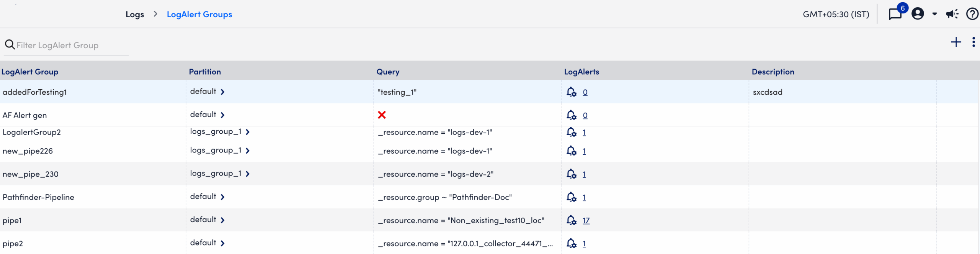
Task: Open the chat messages icon with badge
Action: 895,14
